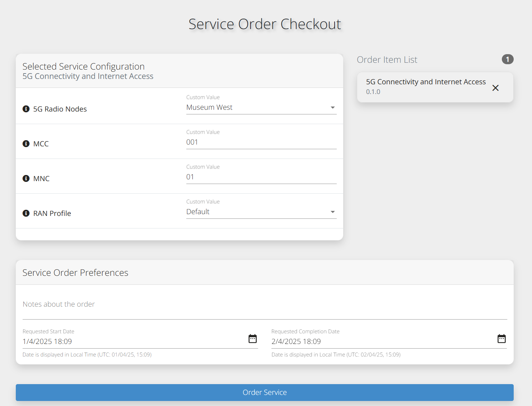Expand the 5G Radio Nodes dropdown
The image size is (532, 406).
point(332,108)
